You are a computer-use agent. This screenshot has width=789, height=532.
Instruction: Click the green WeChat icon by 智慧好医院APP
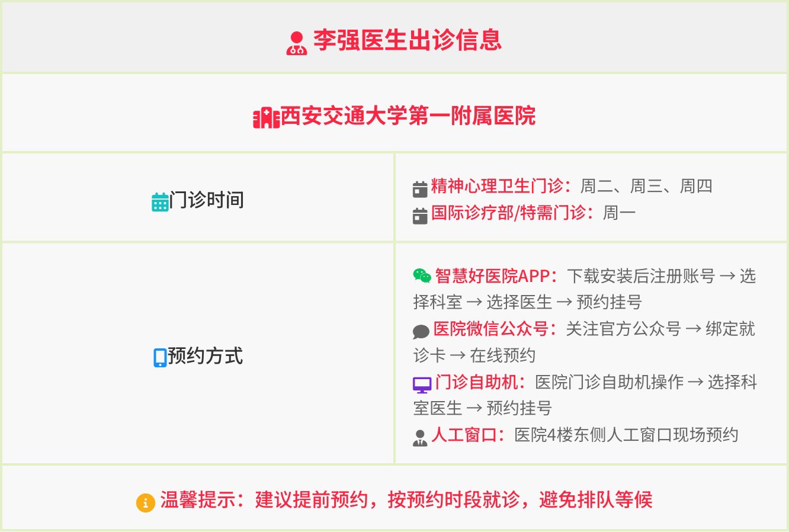click(422, 276)
